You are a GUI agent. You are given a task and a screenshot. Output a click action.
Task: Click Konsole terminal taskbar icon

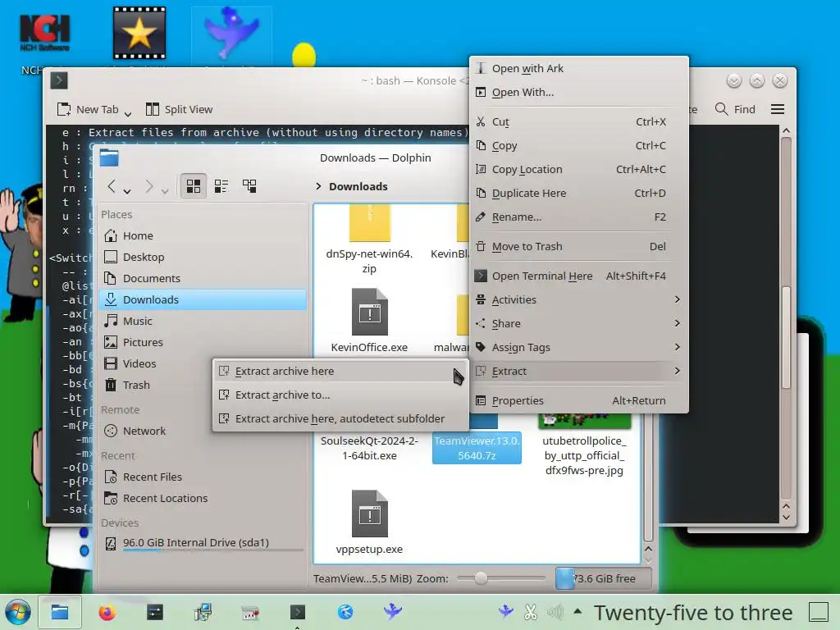(297, 612)
